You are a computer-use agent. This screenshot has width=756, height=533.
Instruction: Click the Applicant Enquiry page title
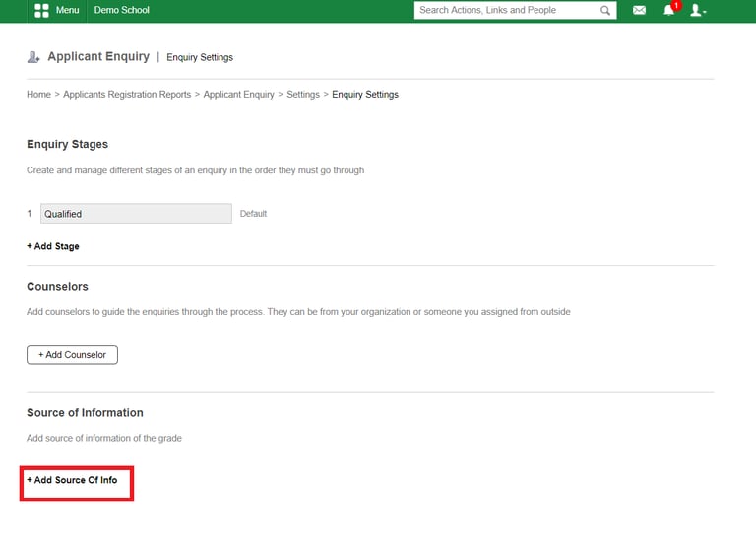(x=98, y=56)
